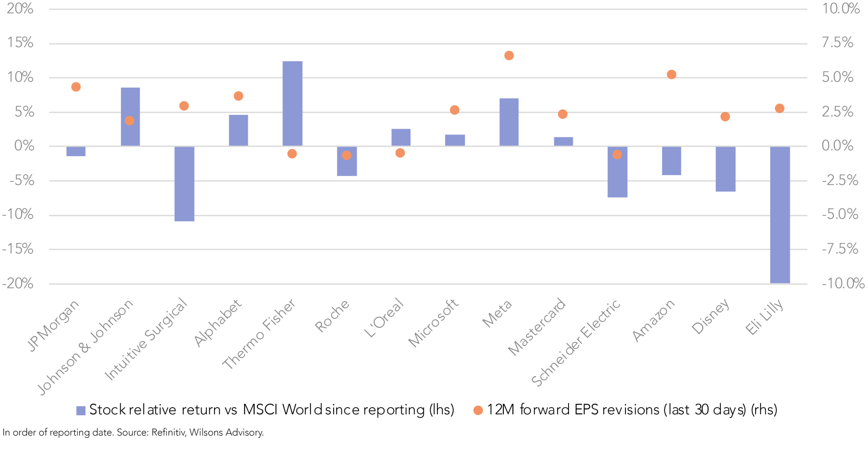Select the Meta relative return bar
The image size is (868, 450).
[509, 122]
